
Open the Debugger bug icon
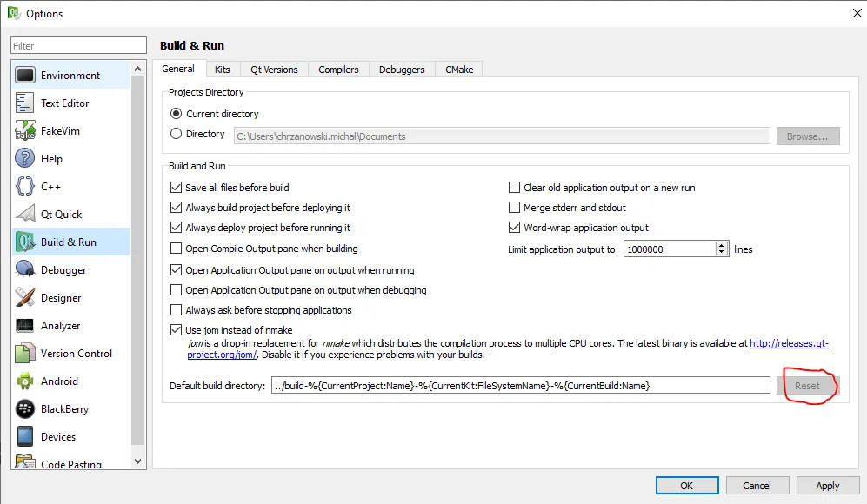tap(25, 269)
